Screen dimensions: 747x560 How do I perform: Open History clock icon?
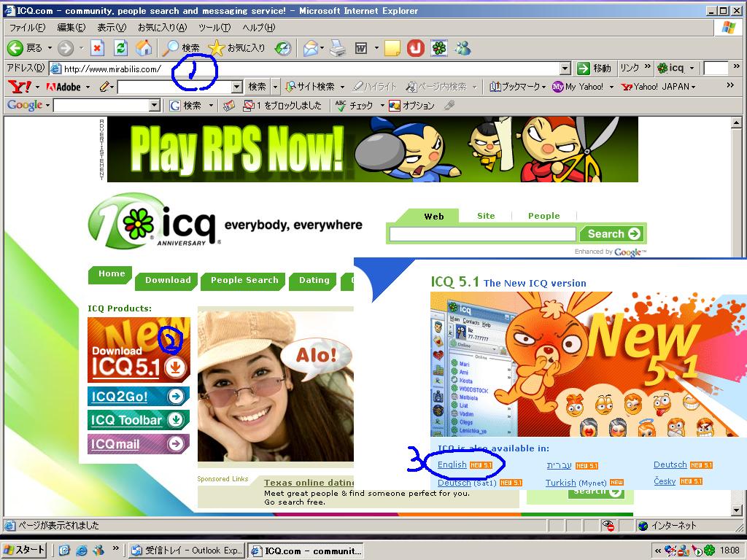click(x=283, y=47)
